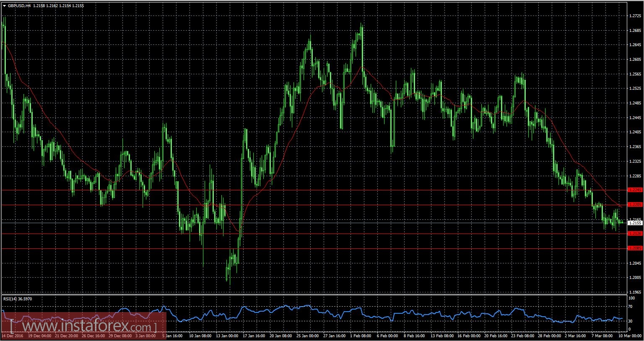Click the close price 1.2155 in the chart header
The height and width of the screenshot is (341, 644).
pos(78,6)
